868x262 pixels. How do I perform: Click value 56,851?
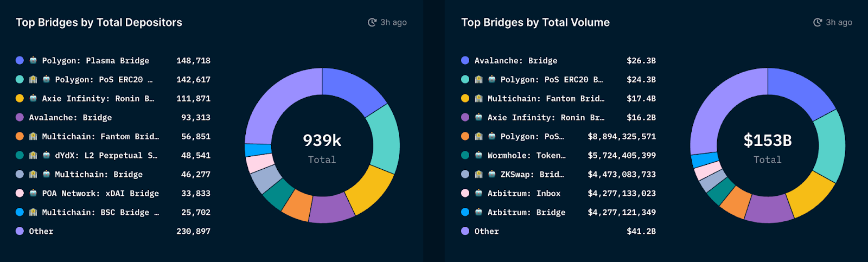(x=196, y=136)
